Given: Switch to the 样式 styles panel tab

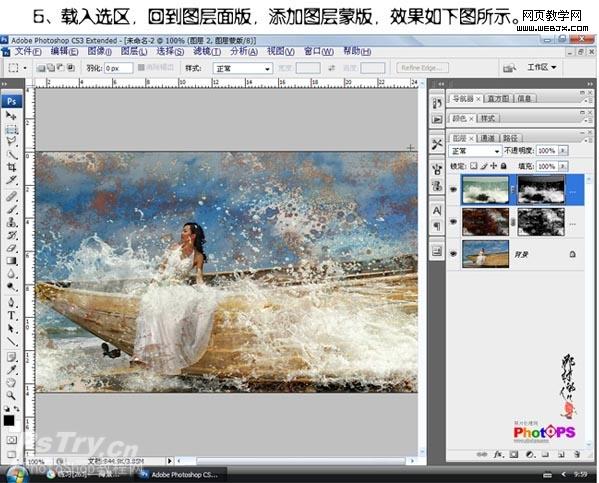Looking at the screenshot, I should click(488, 118).
